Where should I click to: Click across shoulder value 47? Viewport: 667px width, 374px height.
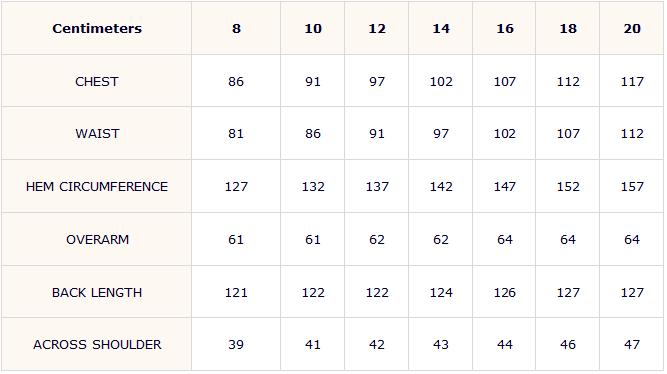[632, 344]
